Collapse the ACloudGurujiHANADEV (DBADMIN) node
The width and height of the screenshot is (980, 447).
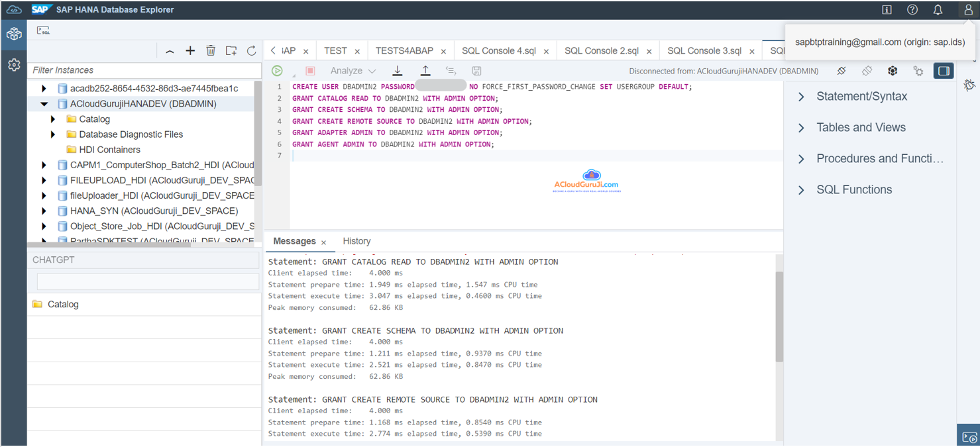[x=44, y=104]
